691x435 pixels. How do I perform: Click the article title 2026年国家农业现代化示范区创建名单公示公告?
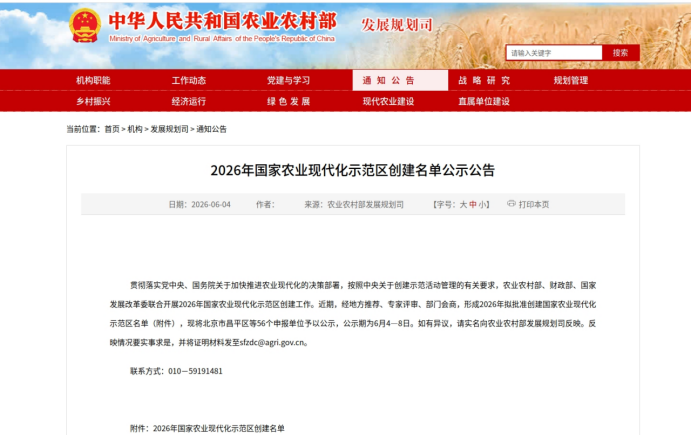[353, 170]
